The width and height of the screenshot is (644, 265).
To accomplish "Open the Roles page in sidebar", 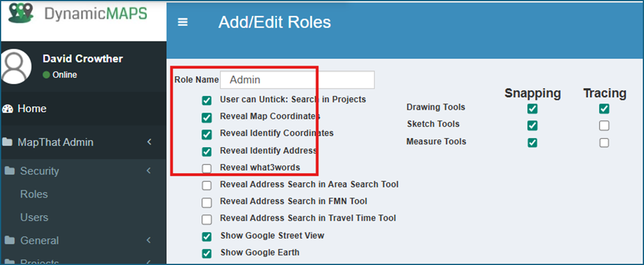I will (34, 194).
